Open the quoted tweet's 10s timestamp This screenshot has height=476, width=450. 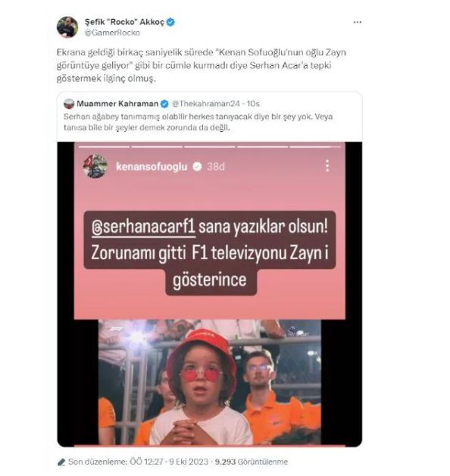click(253, 104)
